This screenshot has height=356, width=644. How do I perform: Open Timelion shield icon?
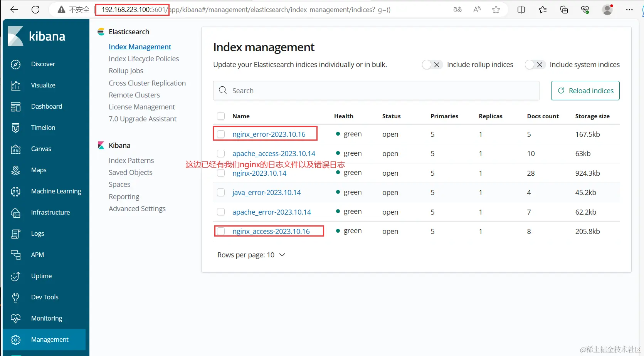[x=15, y=128]
